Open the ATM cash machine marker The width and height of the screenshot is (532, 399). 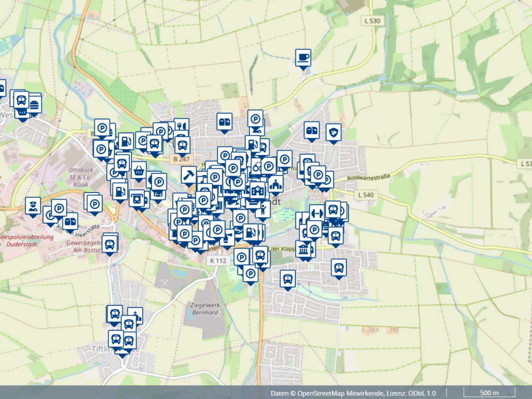click(136, 198)
